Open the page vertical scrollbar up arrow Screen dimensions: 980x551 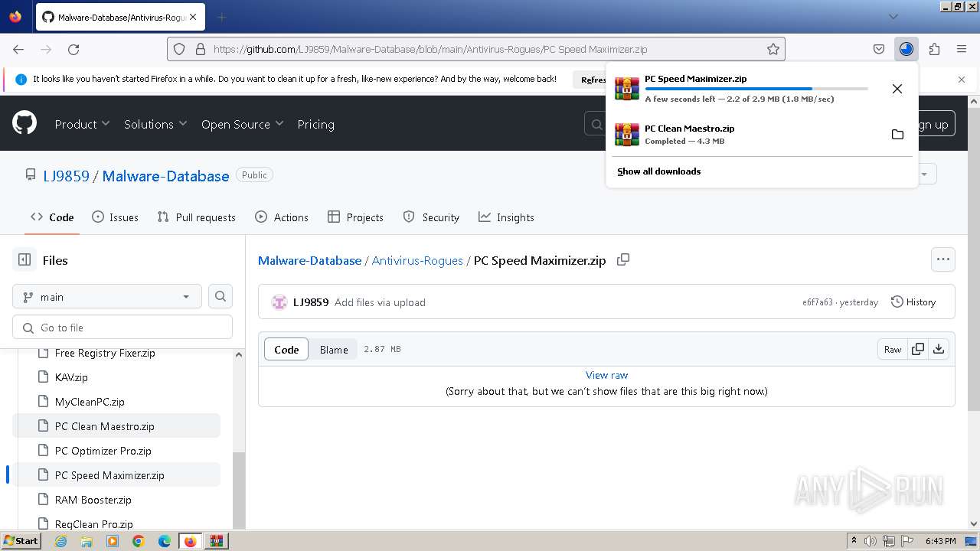[974, 101]
